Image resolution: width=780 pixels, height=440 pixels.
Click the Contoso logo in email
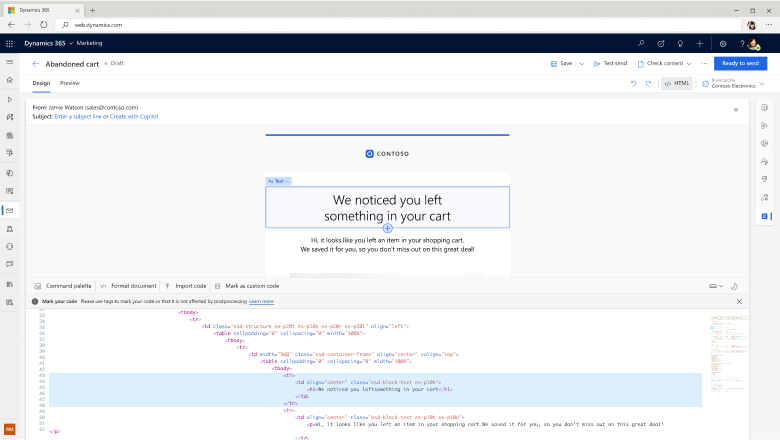point(388,154)
